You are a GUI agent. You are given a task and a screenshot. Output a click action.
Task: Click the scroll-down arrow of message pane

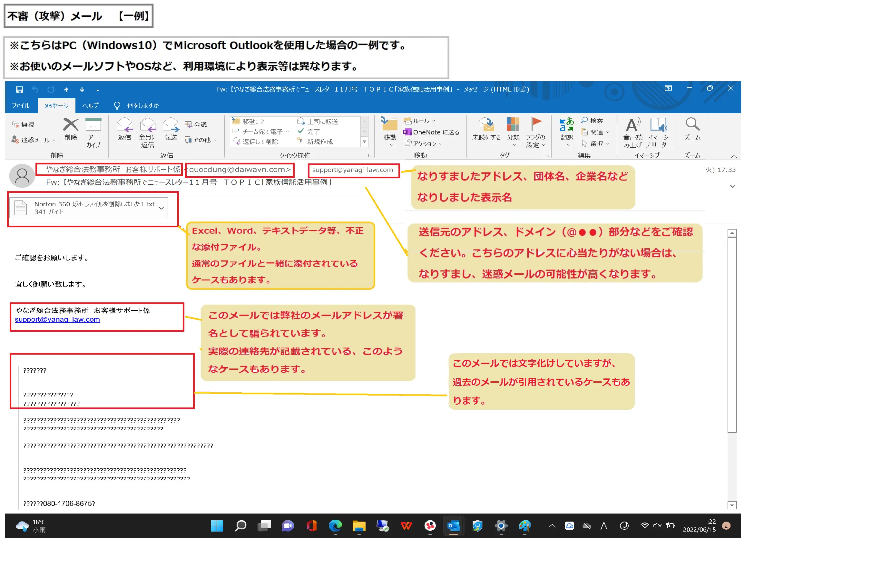(732, 505)
